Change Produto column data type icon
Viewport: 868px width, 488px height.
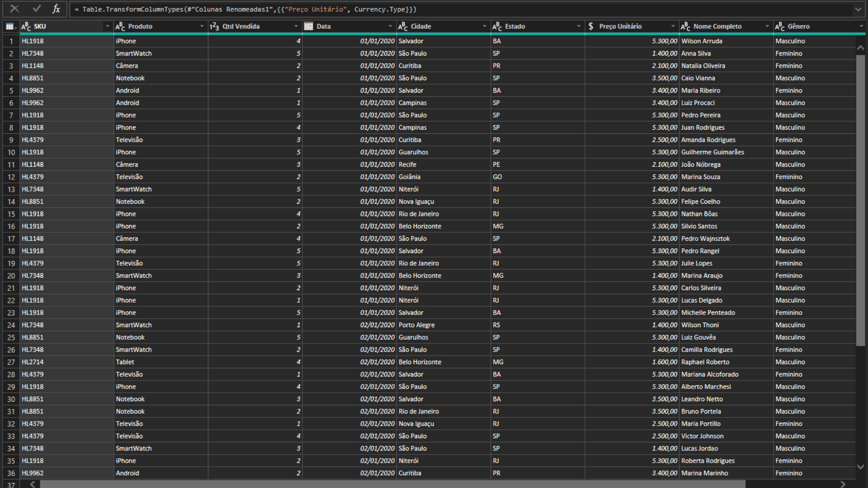120,27
